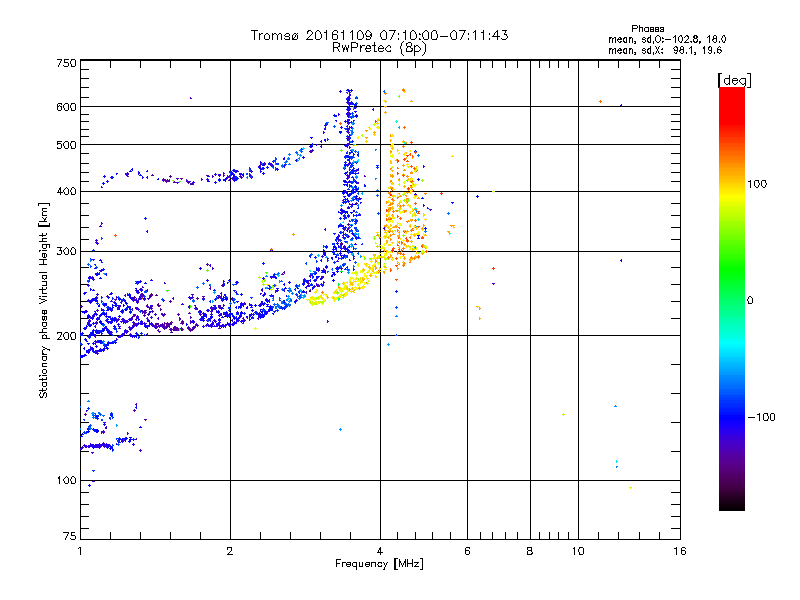Click the y-axis tick label "600"
Image resolution: width=800 pixels, height=600 pixels.
pyautogui.click(x=66, y=107)
